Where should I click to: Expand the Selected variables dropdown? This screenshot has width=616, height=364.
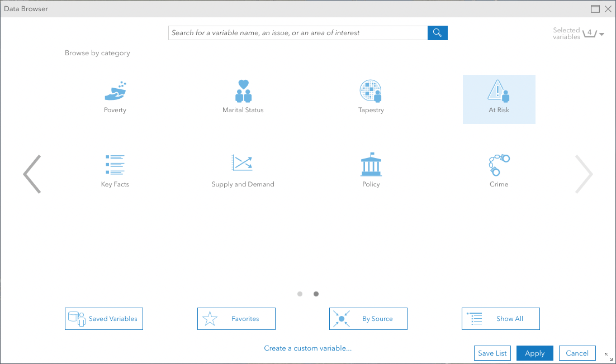tap(601, 34)
